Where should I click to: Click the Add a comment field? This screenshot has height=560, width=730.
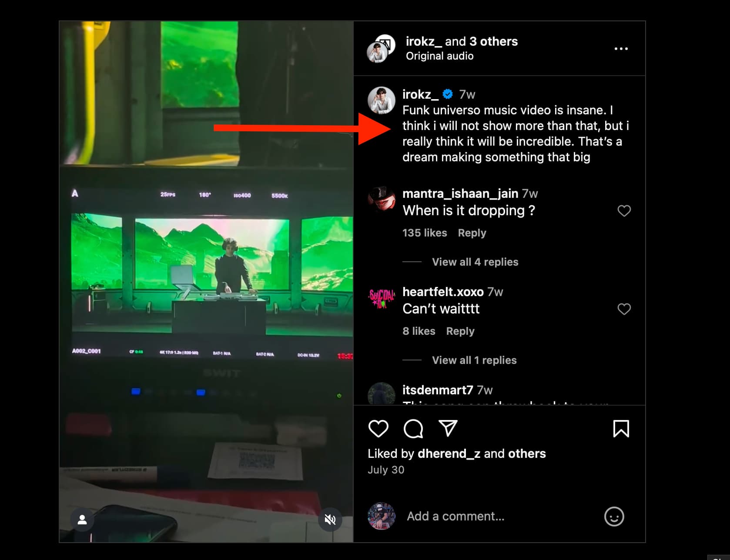pyautogui.click(x=500, y=516)
